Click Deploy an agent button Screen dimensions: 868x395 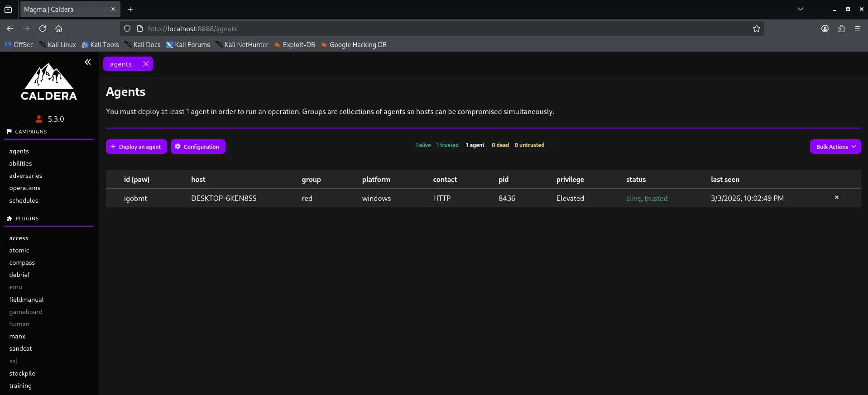click(x=136, y=147)
